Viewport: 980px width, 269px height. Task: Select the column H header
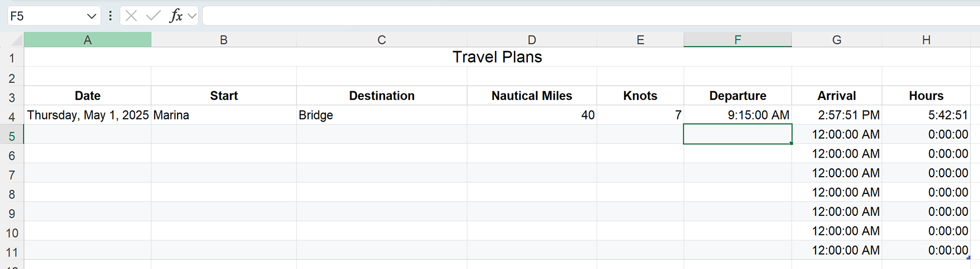[x=926, y=40]
